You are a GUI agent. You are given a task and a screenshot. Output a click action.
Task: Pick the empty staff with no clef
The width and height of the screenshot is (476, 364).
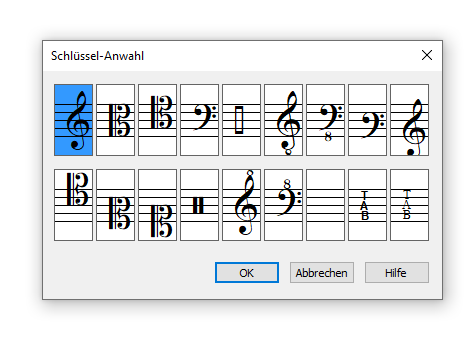pyautogui.click(x=325, y=205)
